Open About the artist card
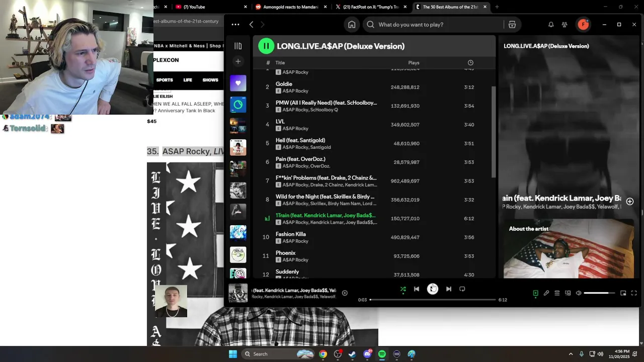Viewport: 644px width, 362px height. point(569,249)
